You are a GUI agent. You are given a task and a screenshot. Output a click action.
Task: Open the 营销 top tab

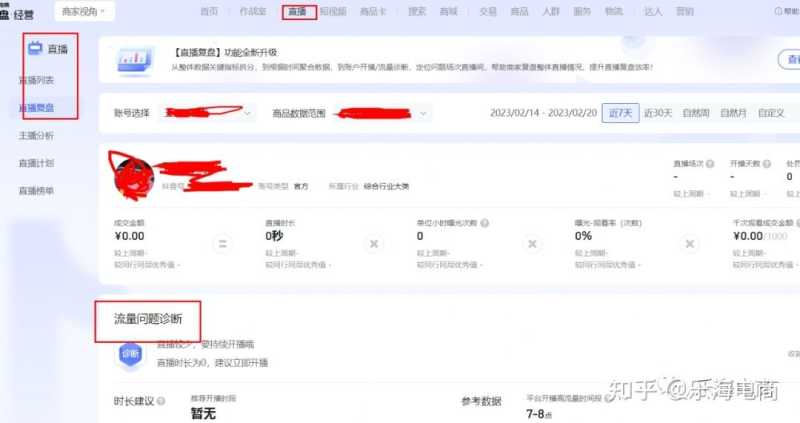tap(685, 12)
